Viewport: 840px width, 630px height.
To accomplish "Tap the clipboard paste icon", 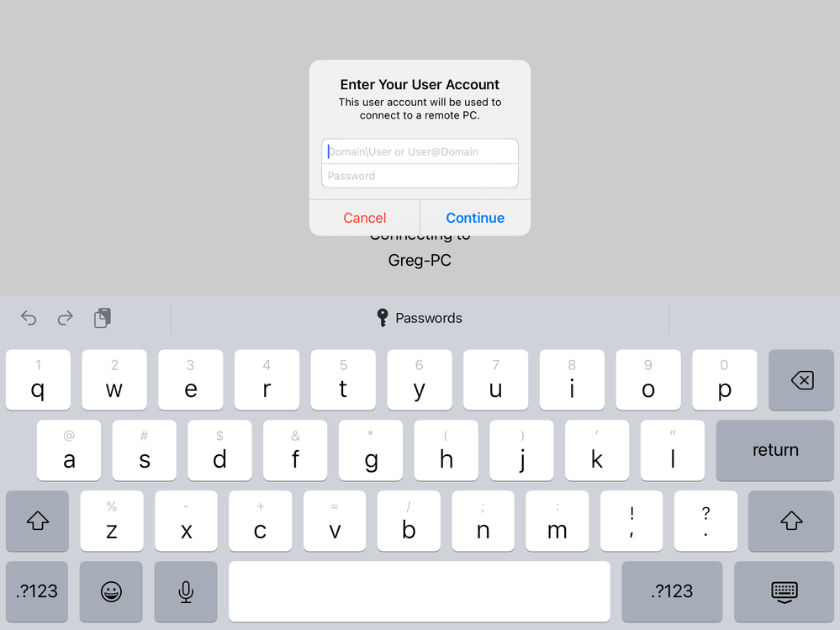I will click(103, 318).
